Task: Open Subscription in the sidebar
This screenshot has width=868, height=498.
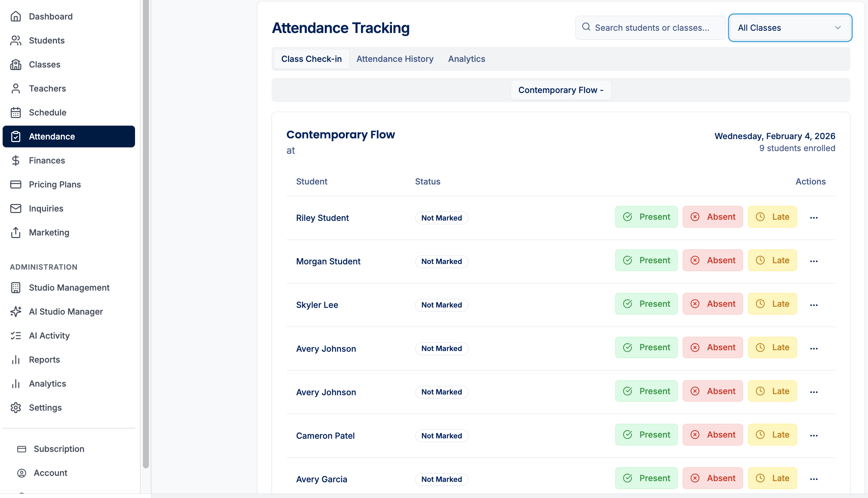Action: 59,449
